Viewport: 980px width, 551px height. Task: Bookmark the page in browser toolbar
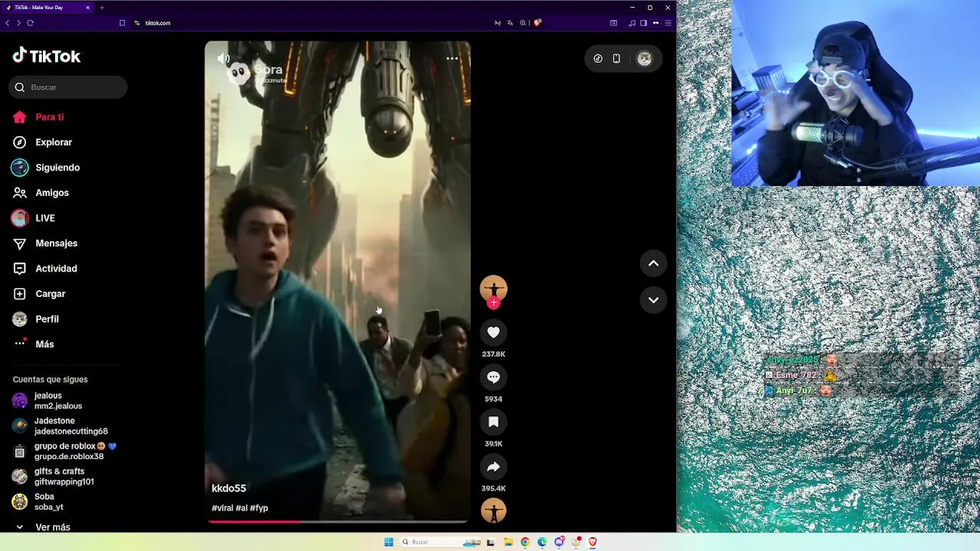(x=122, y=23)
